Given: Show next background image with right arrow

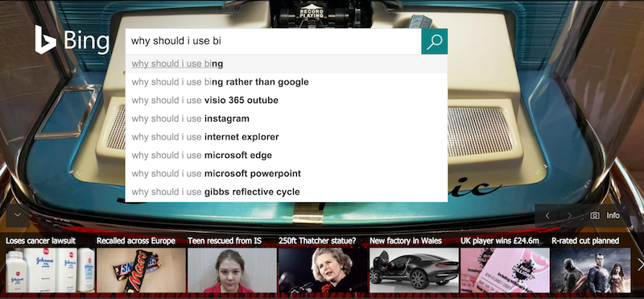Looking at the screenshot, I should click(570, 215).
